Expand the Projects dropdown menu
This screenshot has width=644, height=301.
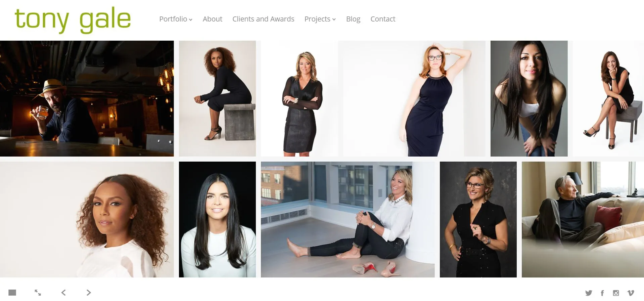click(320, 19)
